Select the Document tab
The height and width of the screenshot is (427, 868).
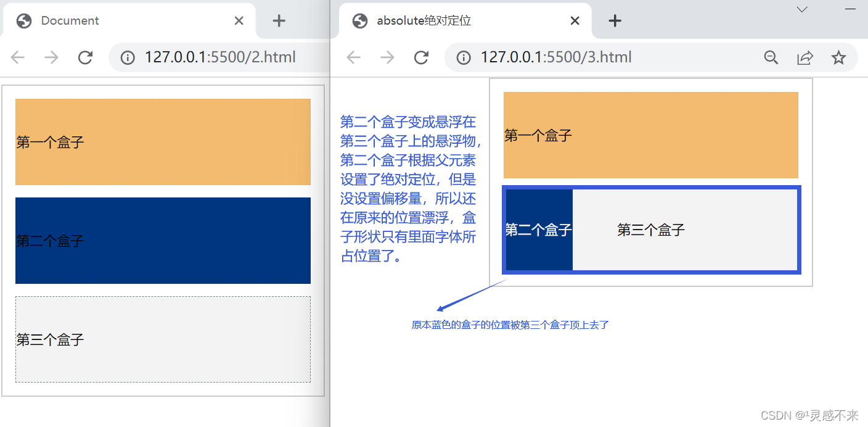pos(129,20)
